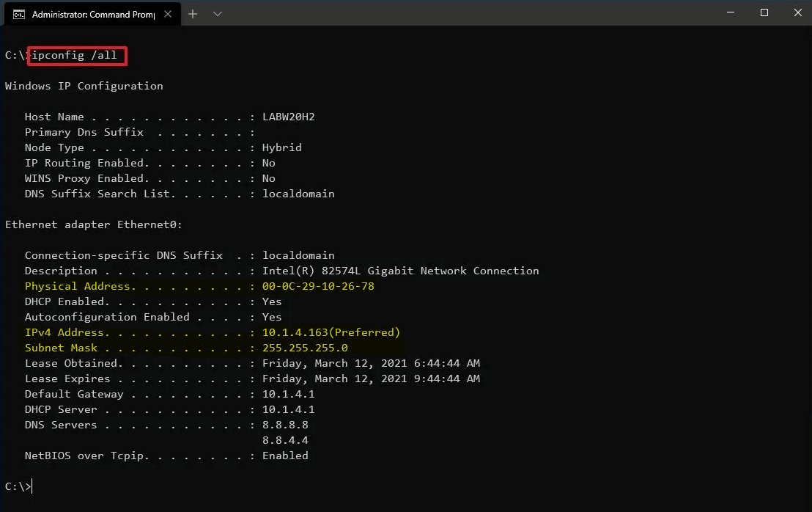Click the highlighted ipconfig /all command

77,56
